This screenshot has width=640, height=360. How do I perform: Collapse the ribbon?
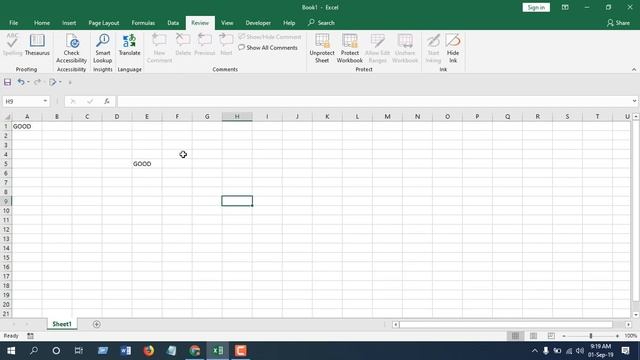(634, 69)
